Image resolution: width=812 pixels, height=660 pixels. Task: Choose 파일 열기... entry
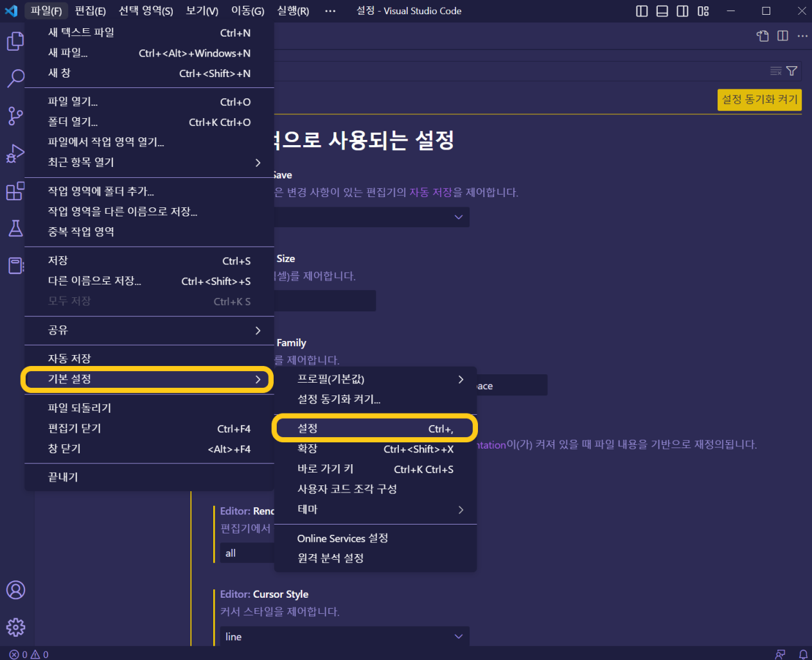[x=149, y=101]
